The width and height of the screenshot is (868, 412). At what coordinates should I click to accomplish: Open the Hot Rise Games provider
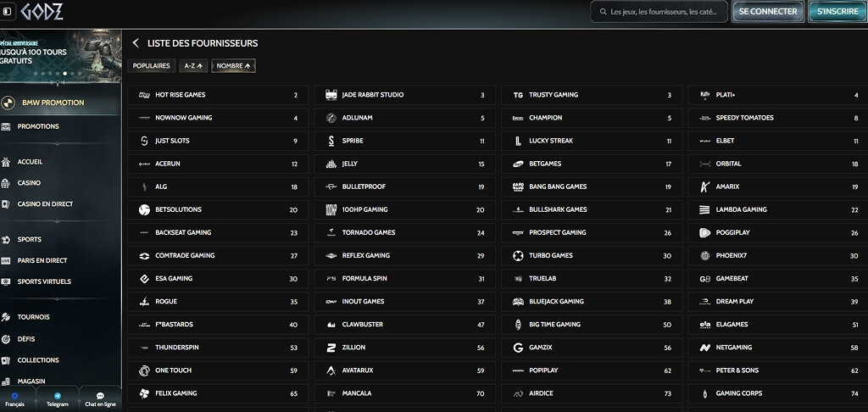click(x=218, y=95)
